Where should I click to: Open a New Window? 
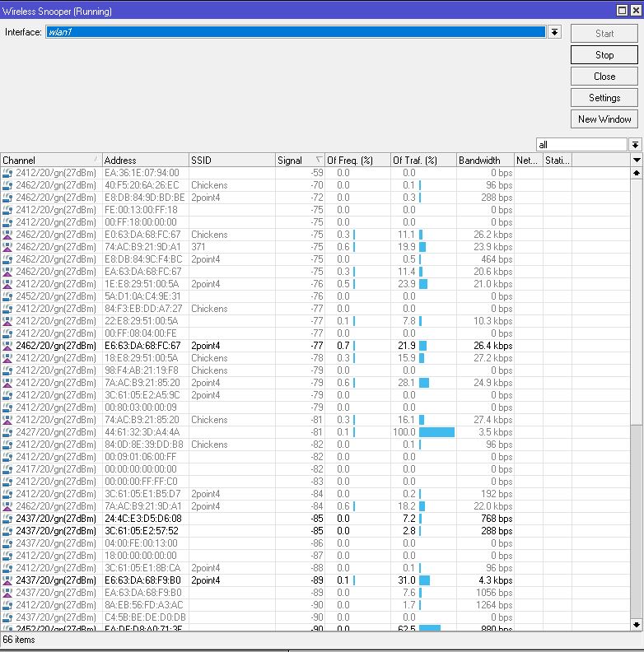[604, 119]
